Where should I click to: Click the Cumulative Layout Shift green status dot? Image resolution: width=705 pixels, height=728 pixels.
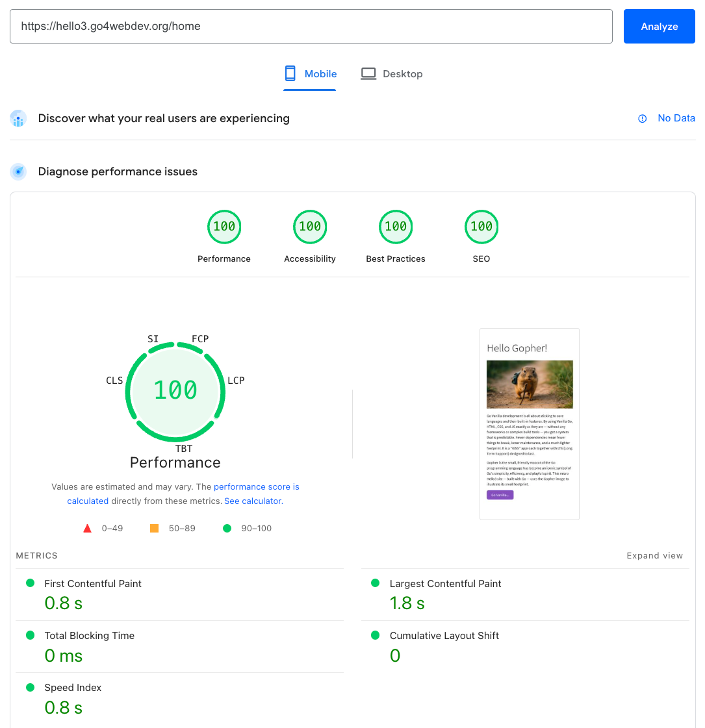pyautogui.click(x=376, y=635)
